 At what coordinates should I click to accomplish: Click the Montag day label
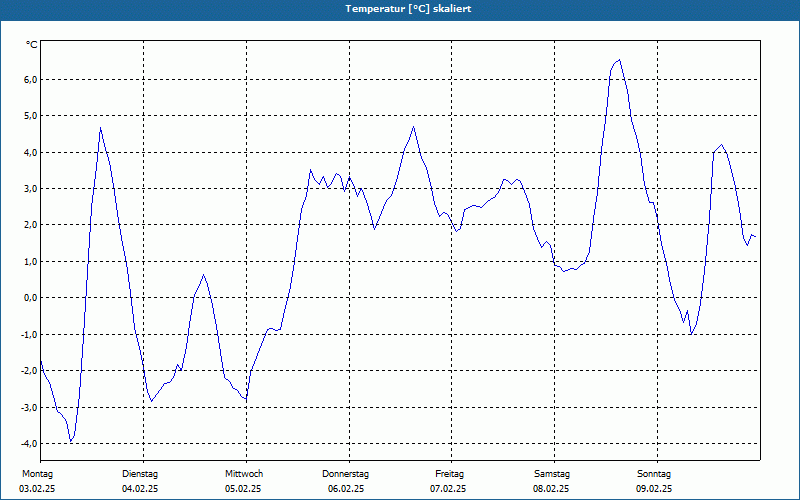(x=37, y=474)
